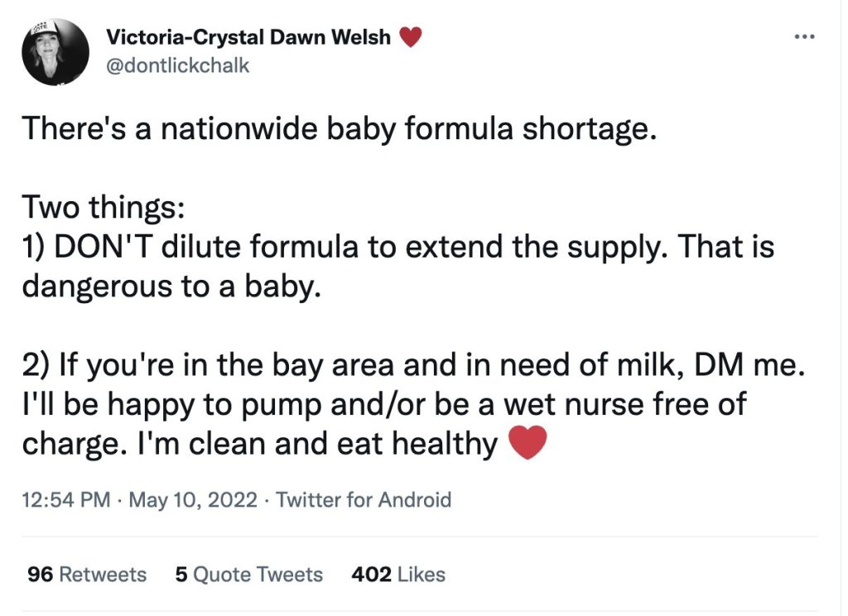View the 96 Retweets list

pyautogui.click(x=87, y=575)
